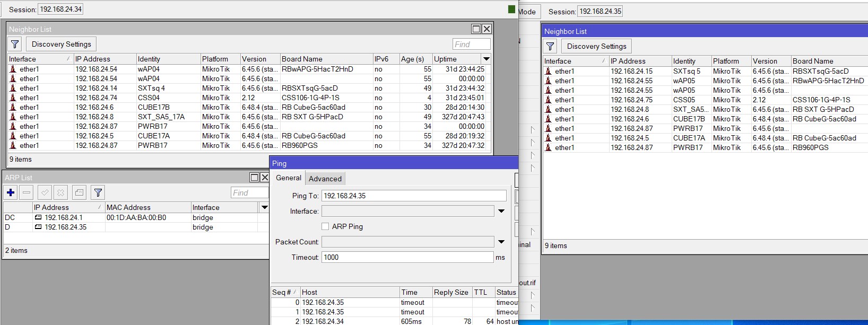Viewport: 868px width, 325px height.
Task: Sort left Neighbor List by Age (s) column
Action: (415, 59)
